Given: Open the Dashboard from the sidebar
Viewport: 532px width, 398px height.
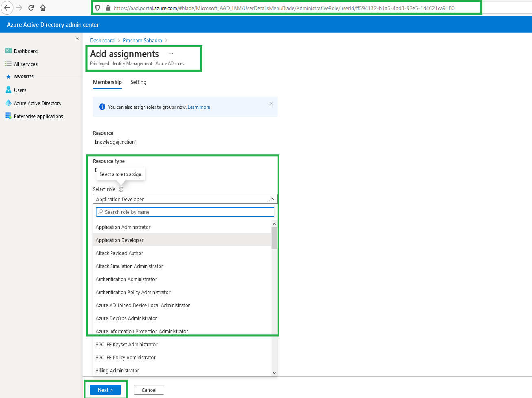Looking at the screenshot, I should click(x=25, y=51).
